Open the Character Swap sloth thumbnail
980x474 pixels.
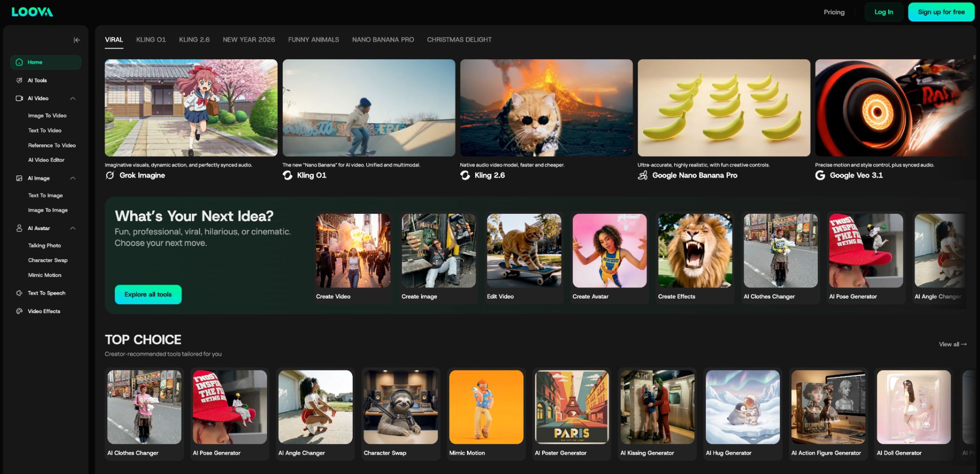401,407
